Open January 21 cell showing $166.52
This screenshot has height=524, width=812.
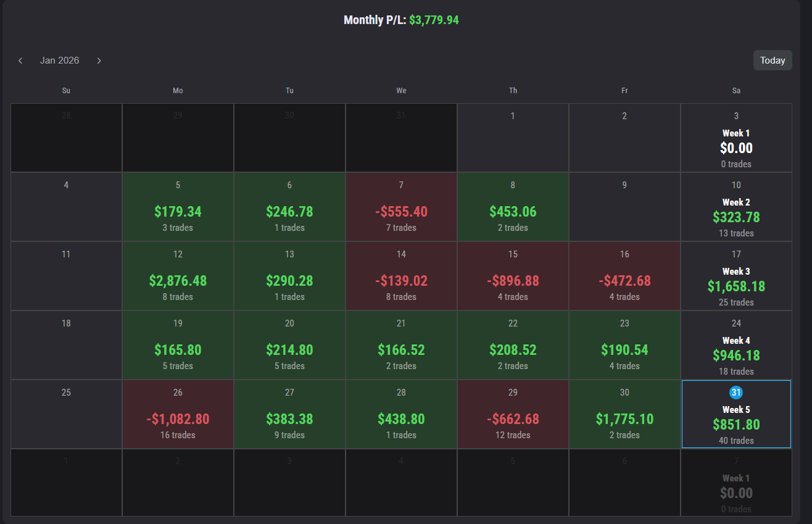(x=401, y=345)
